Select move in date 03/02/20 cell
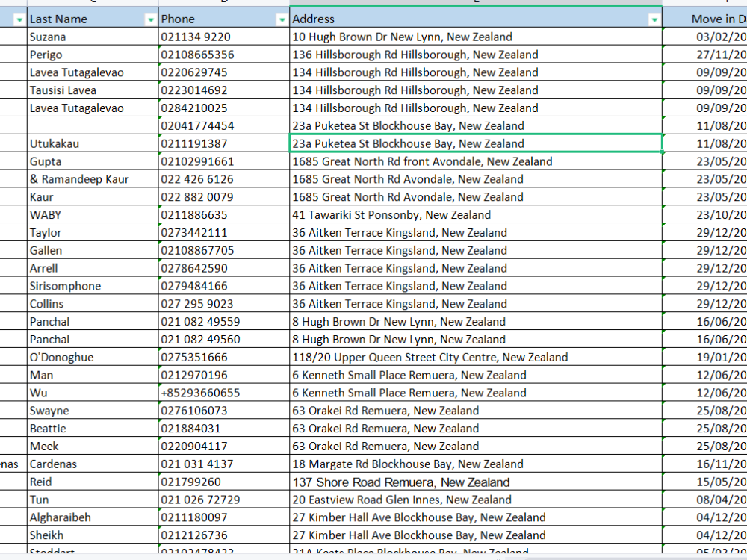 tap(705, 37)
